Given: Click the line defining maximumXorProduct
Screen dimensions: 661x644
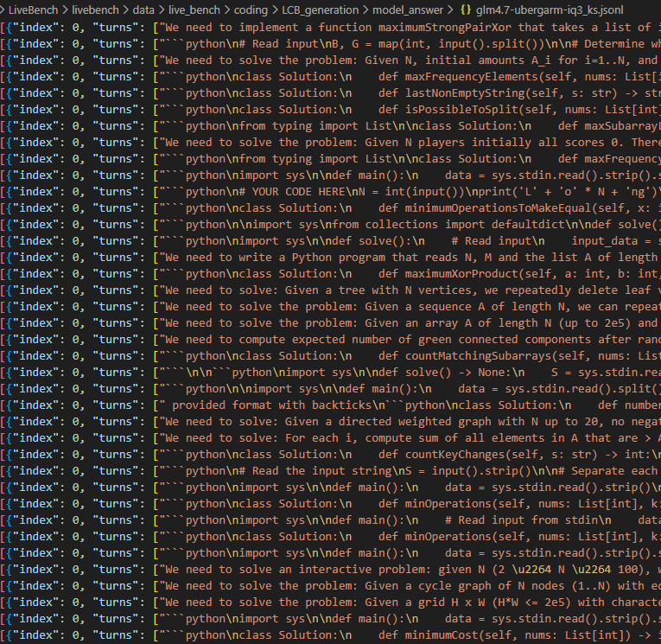Looking at the screenshot, I should pyautogui.click(x=330, y=274).
